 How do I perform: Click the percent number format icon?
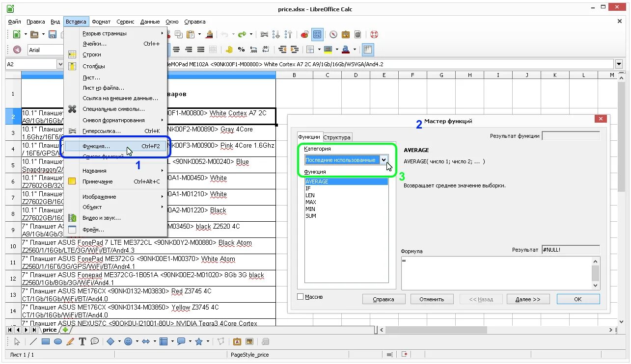tap(241, 50)
